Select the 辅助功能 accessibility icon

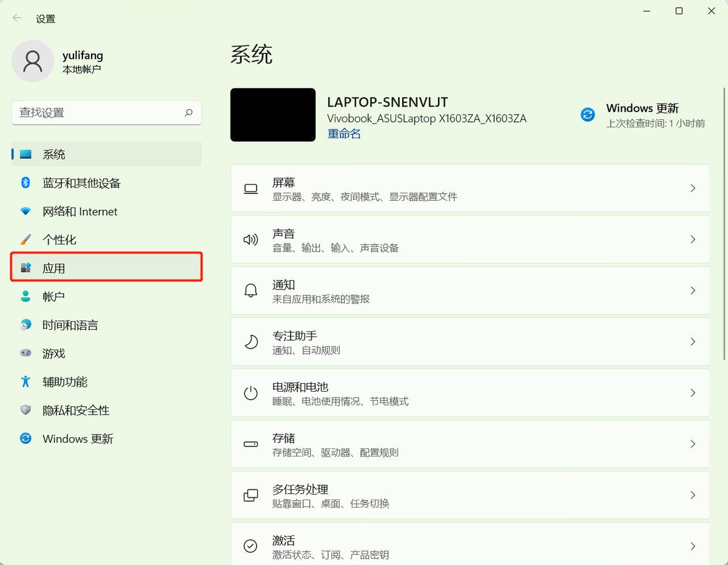25,381
